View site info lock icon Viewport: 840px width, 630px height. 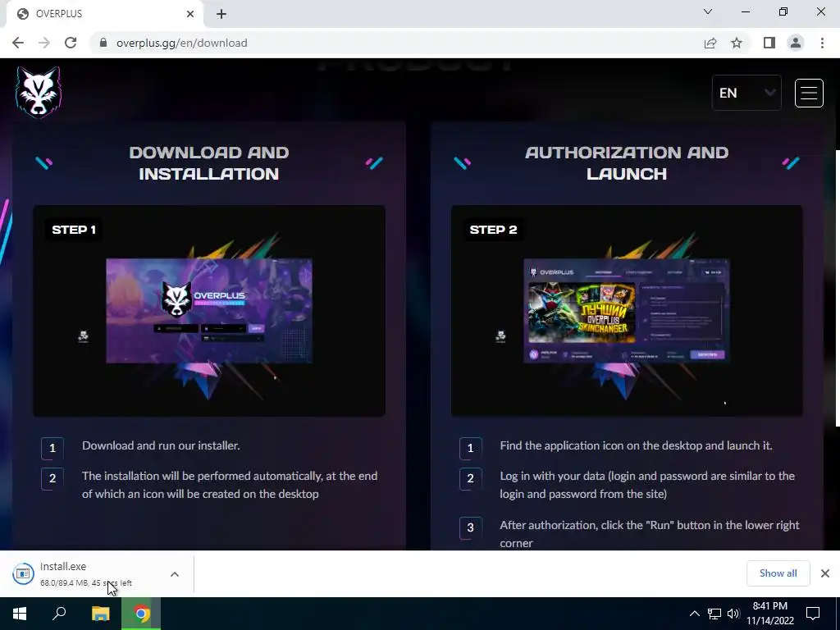[103, 43]
